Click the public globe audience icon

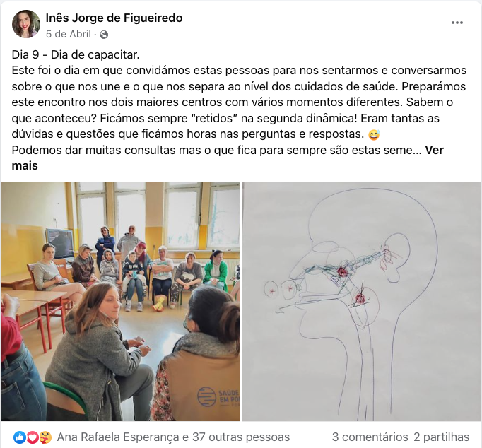point(104,35)
